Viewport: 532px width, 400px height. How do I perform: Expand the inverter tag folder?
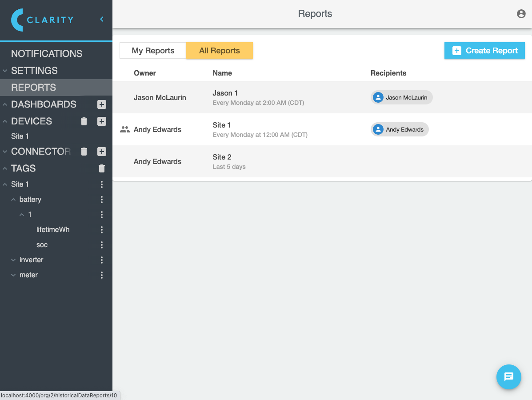tap(13, 260)
